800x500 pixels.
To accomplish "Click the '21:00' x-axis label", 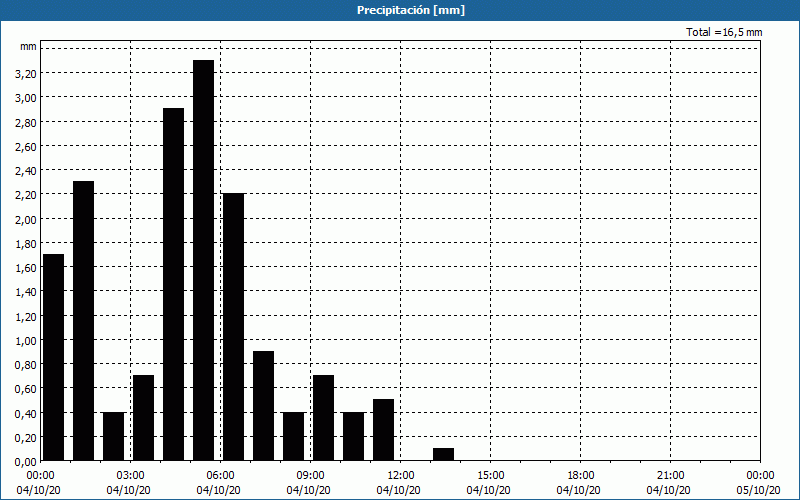I will coord(670,476).
